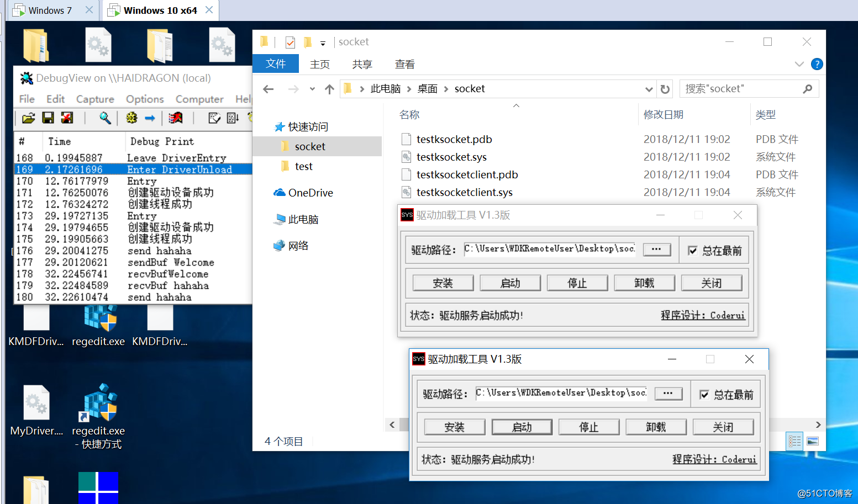Click 停止 in the upper driver loader
Viewport: 858px width, 504px height.
[577, 283]
